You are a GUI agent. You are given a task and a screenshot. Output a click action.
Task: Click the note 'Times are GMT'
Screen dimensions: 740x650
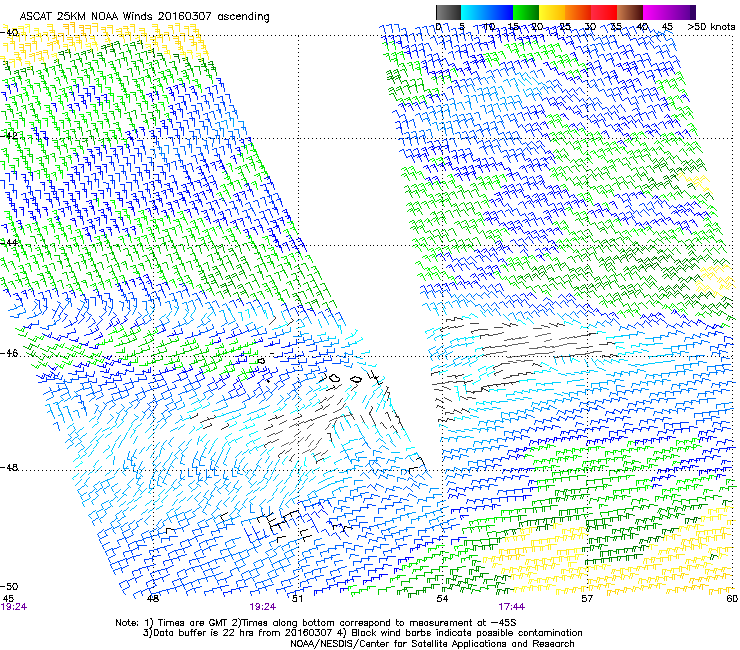(193, 623)
